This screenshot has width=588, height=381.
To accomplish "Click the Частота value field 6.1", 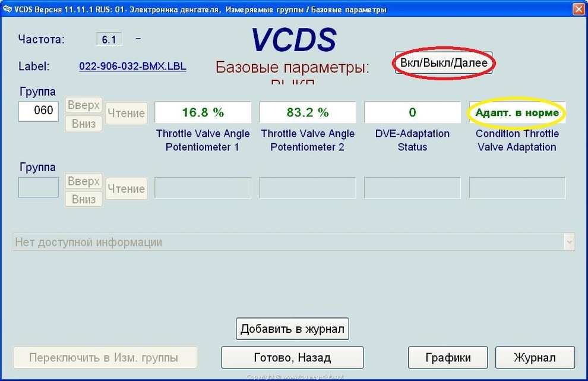I will tap(109, 39).
